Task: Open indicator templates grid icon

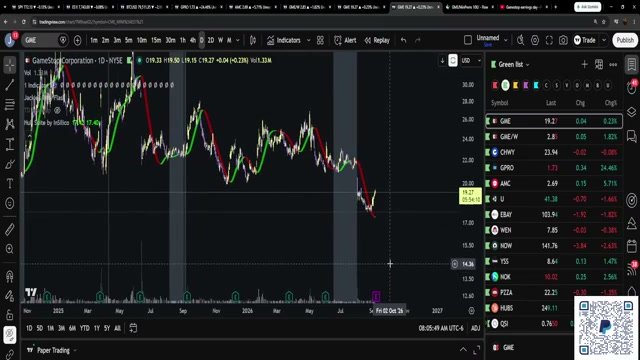Action: (x=320, y=40)
